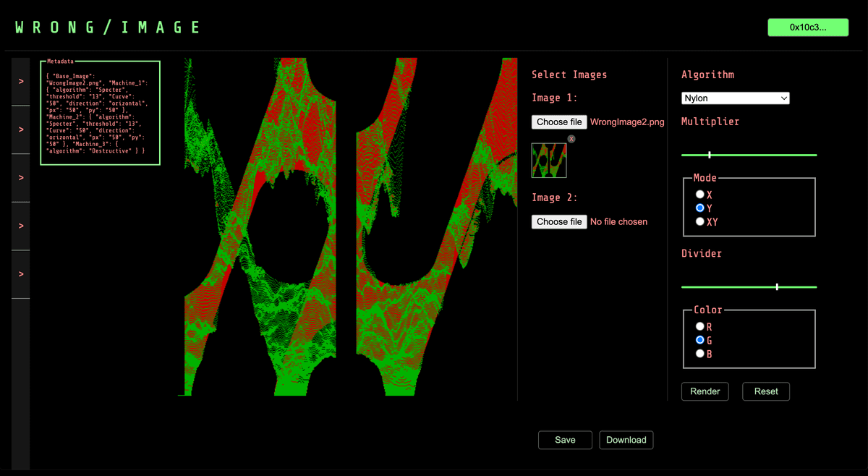The width and height of the screenshot is (868, 476).
Task: Expand the third sidebar chevron tab
Action: [x=21, y=178]
